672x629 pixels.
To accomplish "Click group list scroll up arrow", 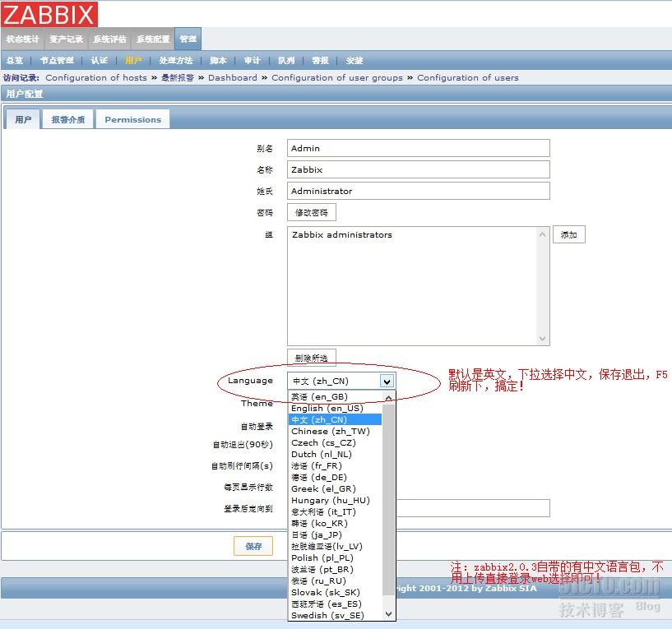I will click(x=542, y=234).
